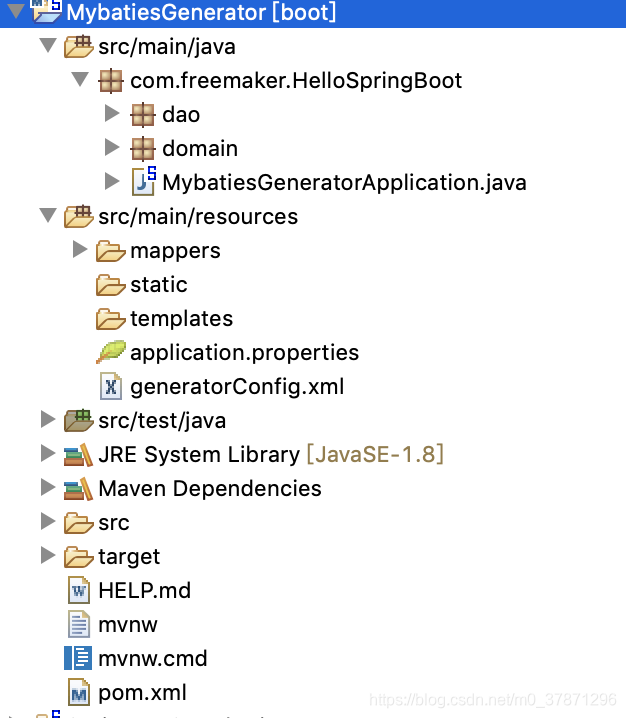The width and height of the screenshot is (626, 718).
Task: Click the templates folder icon
Action: click(111, 319)
